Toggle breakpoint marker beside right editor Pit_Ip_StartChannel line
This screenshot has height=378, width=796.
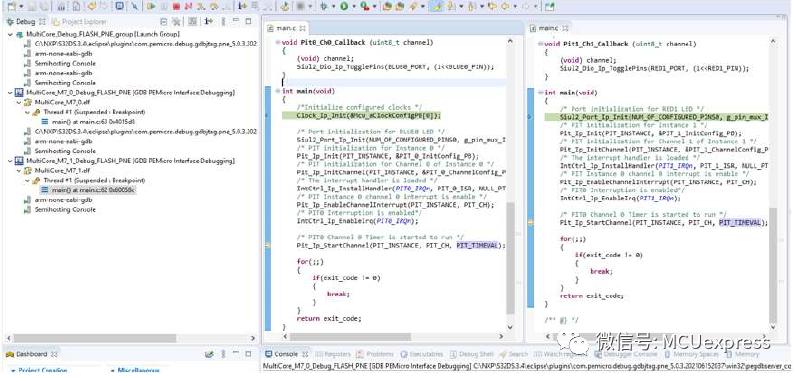pyautogui.click(x=530, y=222)
